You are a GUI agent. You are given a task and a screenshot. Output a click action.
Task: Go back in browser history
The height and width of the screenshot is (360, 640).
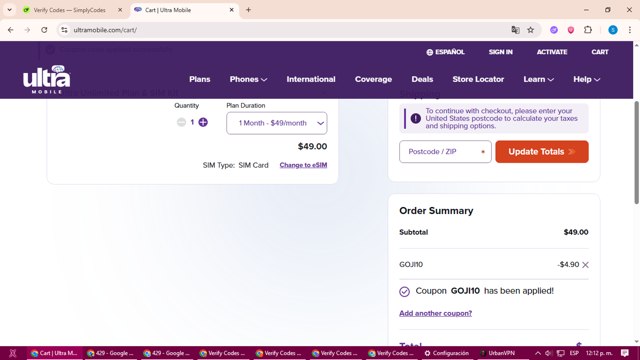coord(11,30)
